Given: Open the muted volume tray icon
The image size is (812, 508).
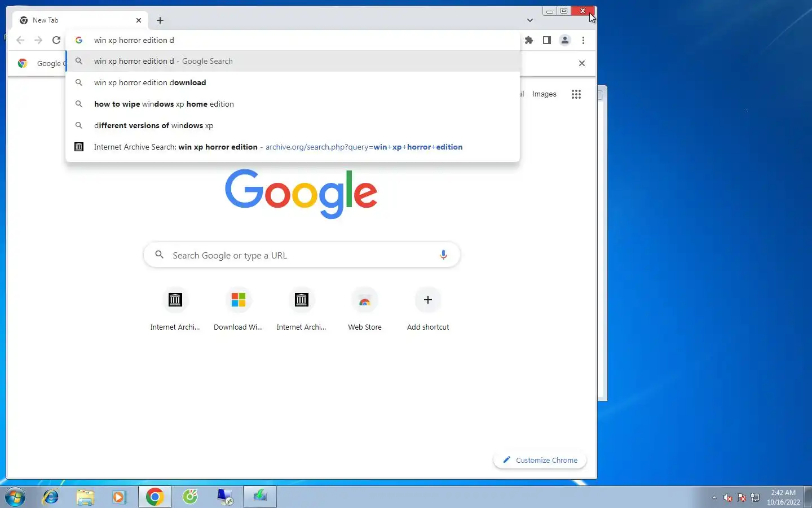Looking at the screenshot, I should (728, 497).
